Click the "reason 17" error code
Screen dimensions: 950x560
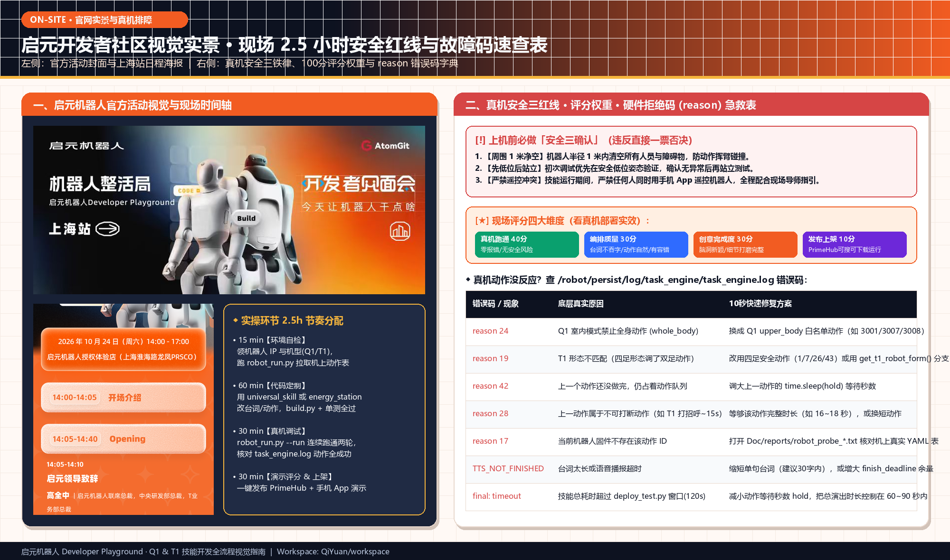tap(490, 441)
